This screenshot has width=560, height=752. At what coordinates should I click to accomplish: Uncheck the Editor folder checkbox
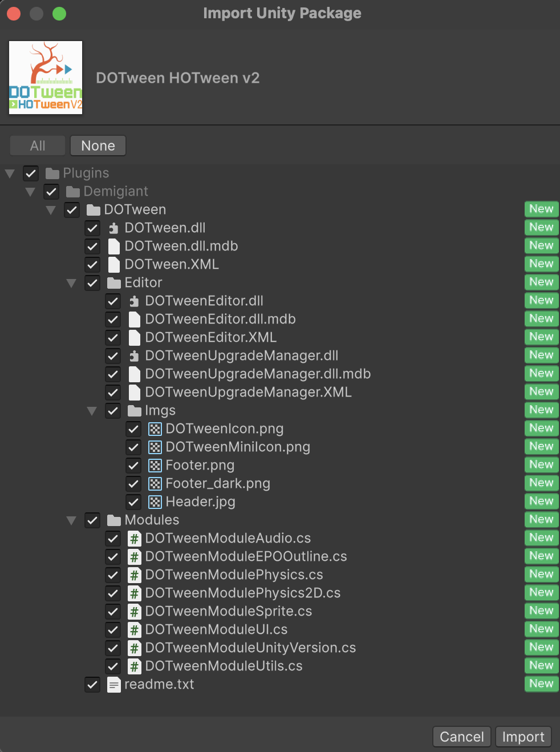point(92,282)
